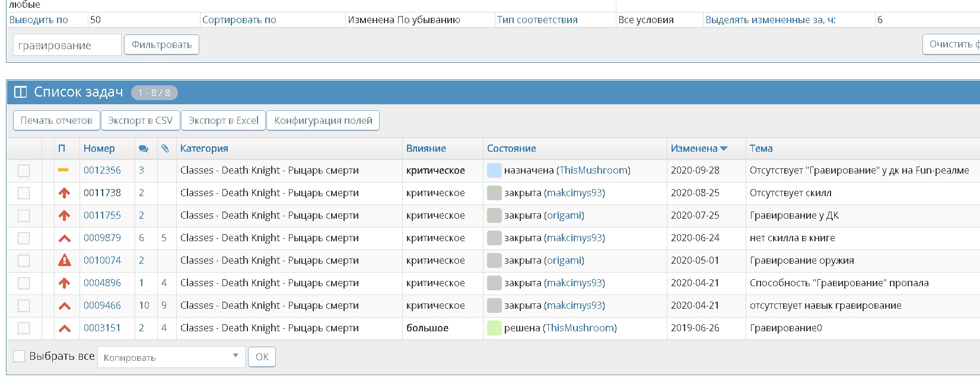Image resolution: width=980 pixels, height=384 pixels.
Task: Open issue 0011755 link
Action: click(102, 216)
